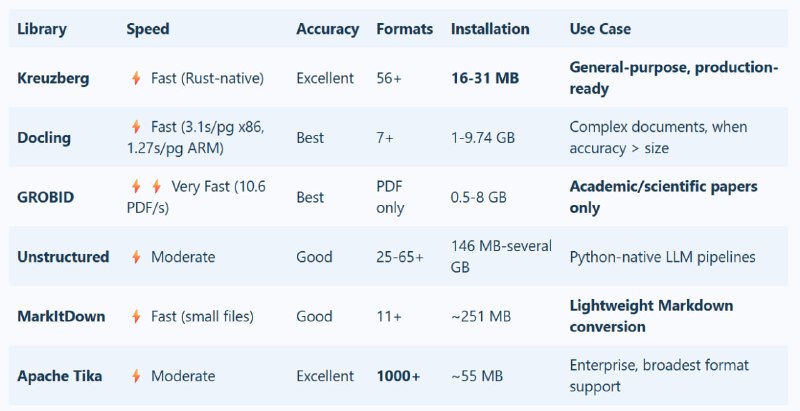Select the Docling library name
The width and height of the screenshot is (800, 411).
(44, 137)
